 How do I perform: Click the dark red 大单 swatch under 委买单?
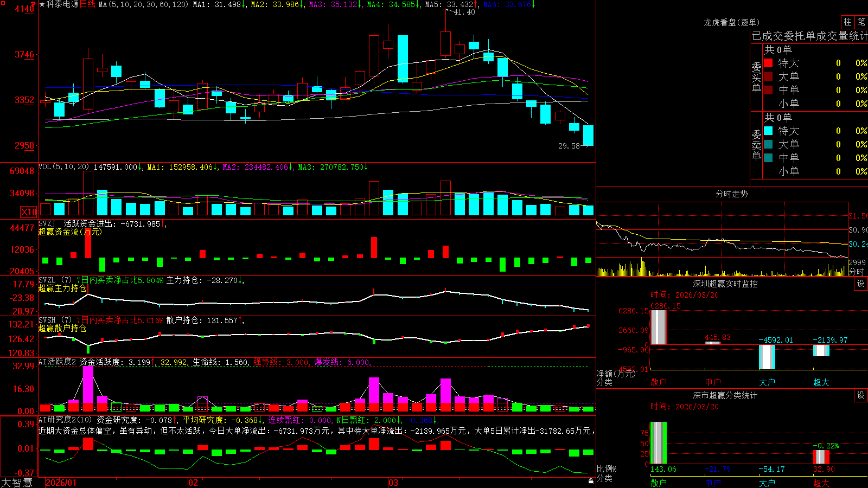[x=768, y=76]
